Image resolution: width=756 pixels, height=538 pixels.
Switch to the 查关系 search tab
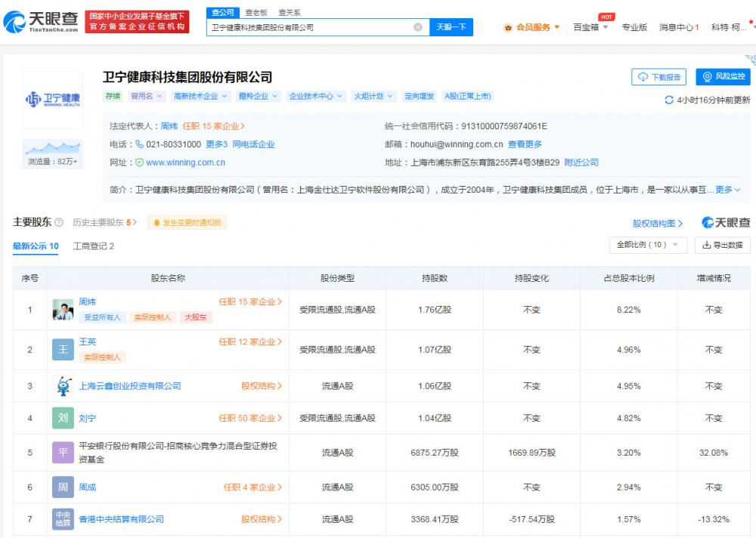coord(290,13)
